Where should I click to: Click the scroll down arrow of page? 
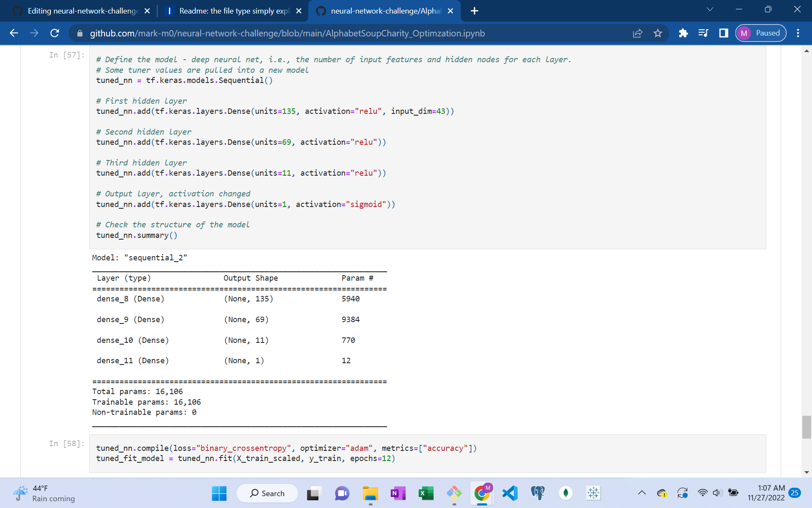click(807, 472)
